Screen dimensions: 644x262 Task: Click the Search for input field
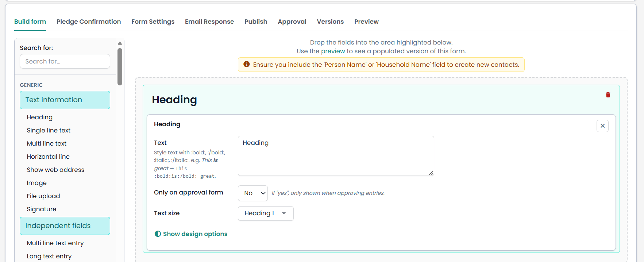coord(65,61)
